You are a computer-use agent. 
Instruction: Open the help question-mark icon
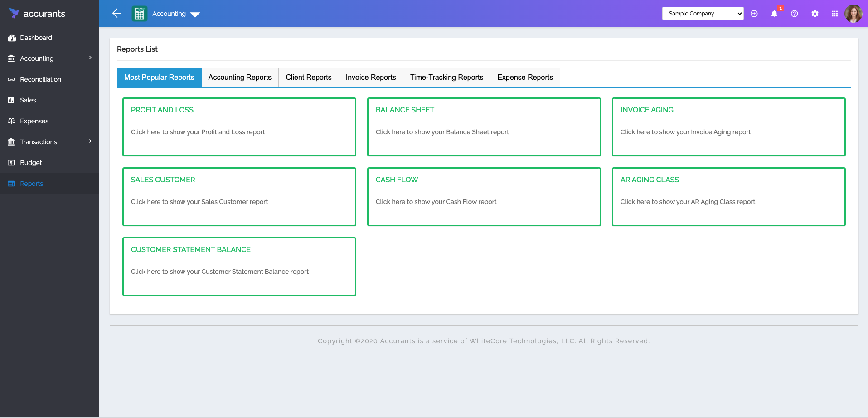point(795,14)
